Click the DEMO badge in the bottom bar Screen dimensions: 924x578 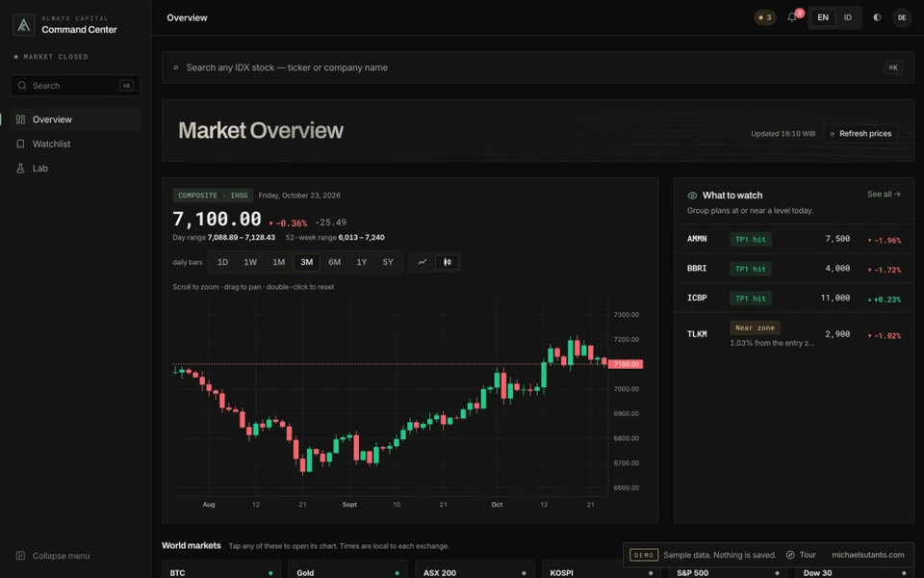coord(644,555)
